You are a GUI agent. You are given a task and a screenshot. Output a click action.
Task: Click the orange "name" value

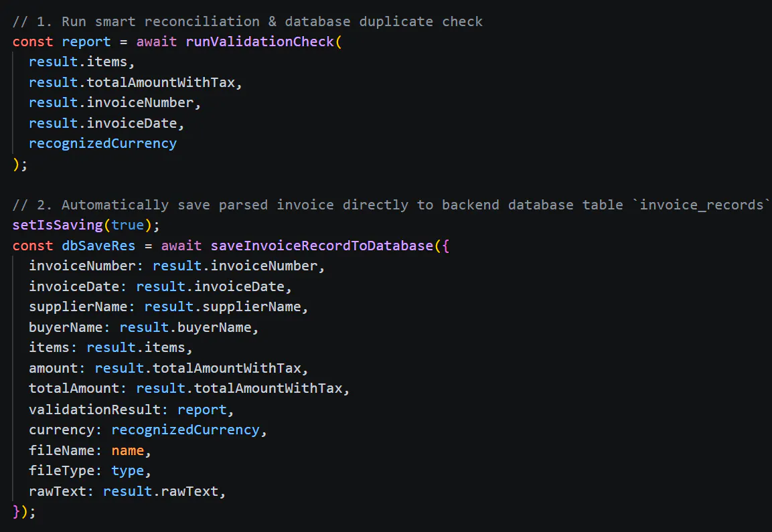pos(127,450)
